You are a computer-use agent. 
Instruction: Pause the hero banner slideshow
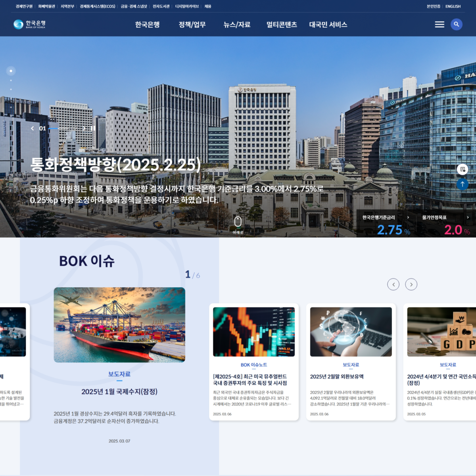(x=93, y=129)
